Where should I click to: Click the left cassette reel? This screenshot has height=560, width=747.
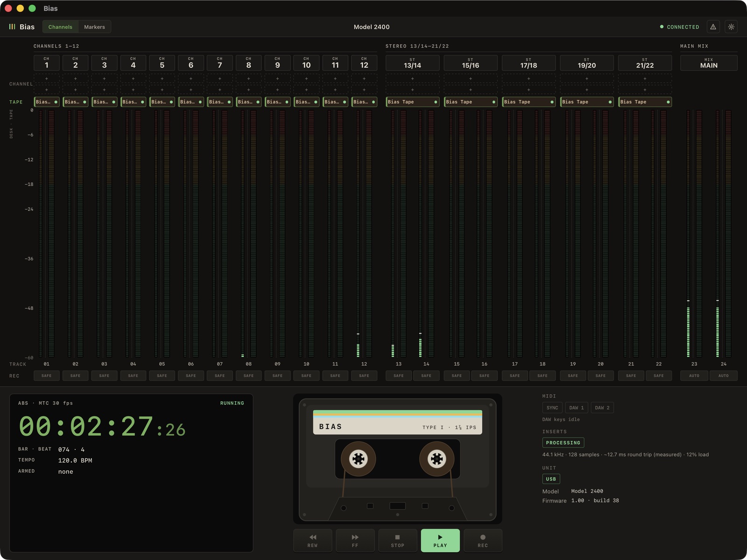click(x=359, y=459)
